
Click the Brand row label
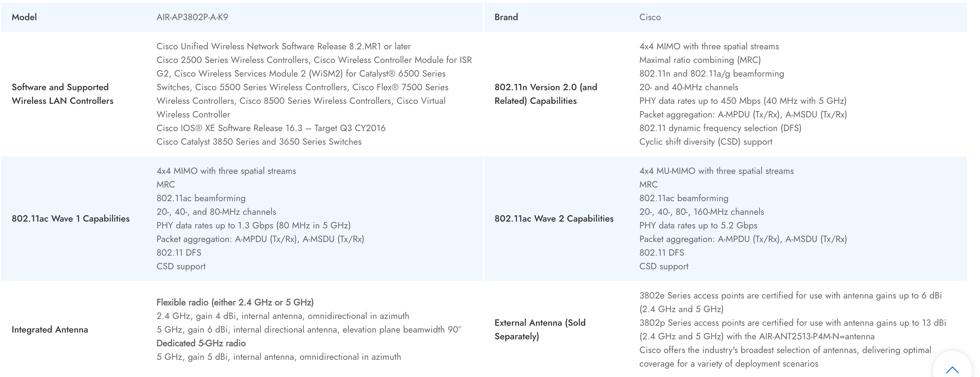(506, 17)
